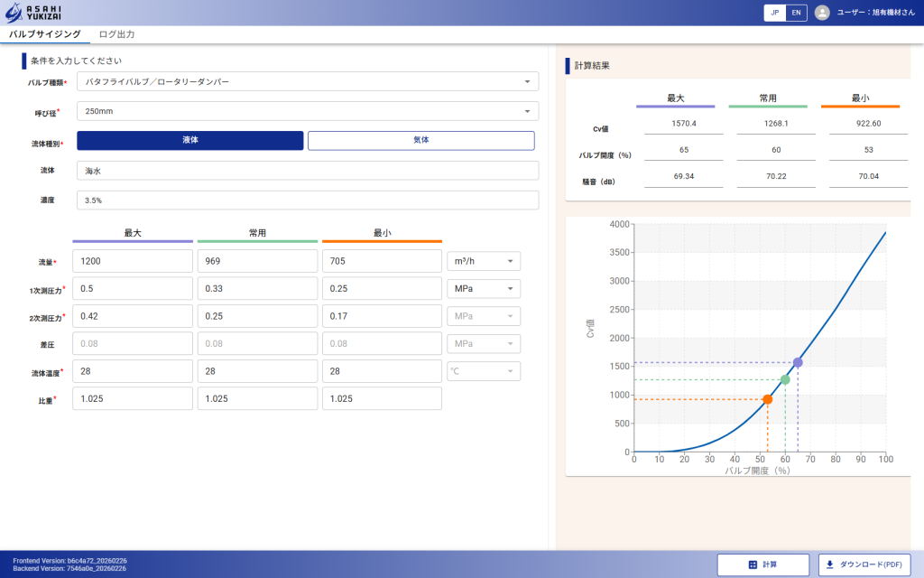The height and width of the screenshot is (578, 924).
Task: Open the m³/h flow unit dropdown
Action: point(484,261)
